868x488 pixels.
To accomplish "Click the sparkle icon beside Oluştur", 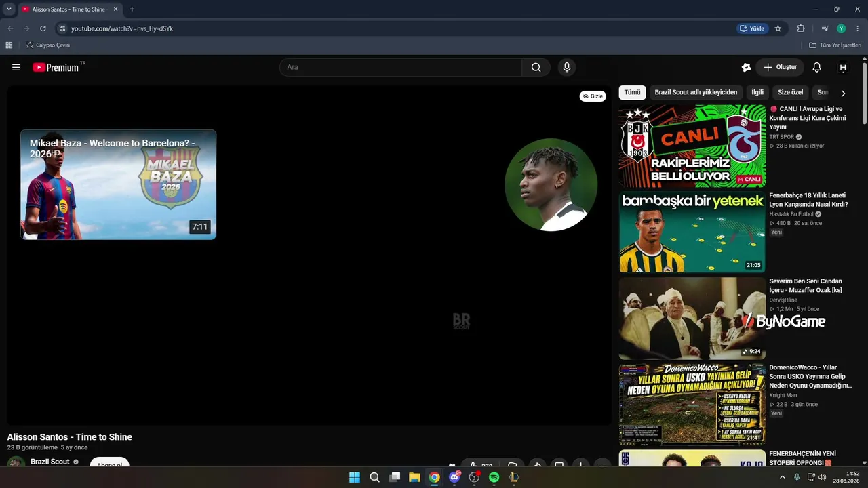I will 746,67.
